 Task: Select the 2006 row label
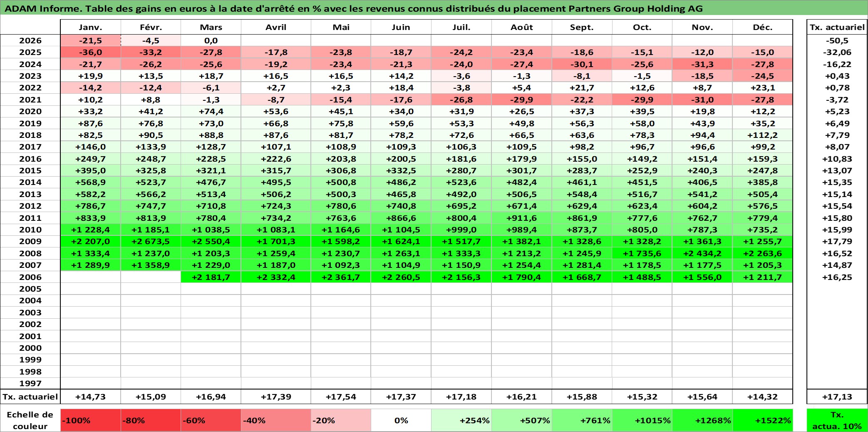point(30,277)
